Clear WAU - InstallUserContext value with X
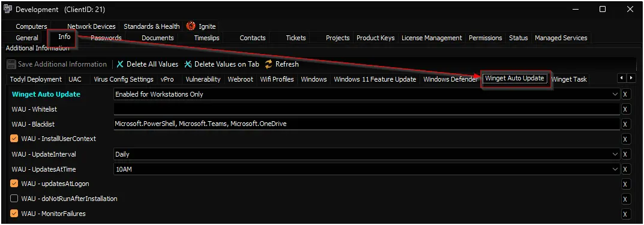Viewport: 644px width, 225px height. pyautogui.click(x=625, y=139)
